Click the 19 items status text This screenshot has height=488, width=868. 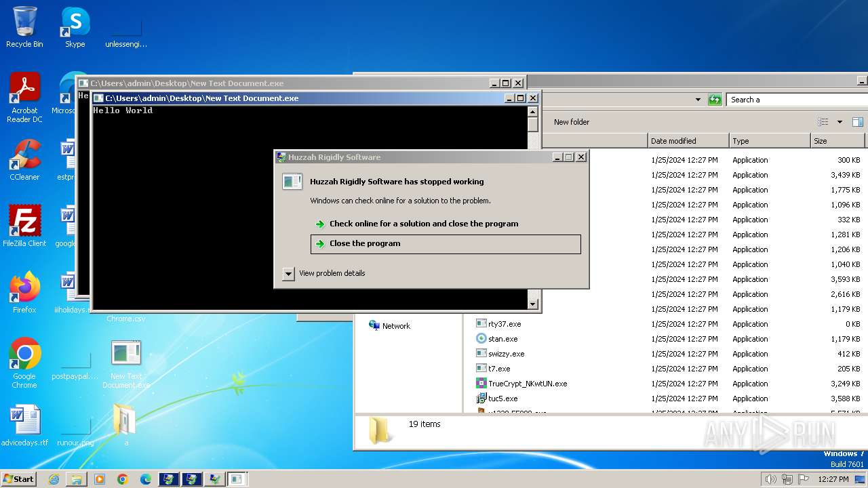coord(425,424)
